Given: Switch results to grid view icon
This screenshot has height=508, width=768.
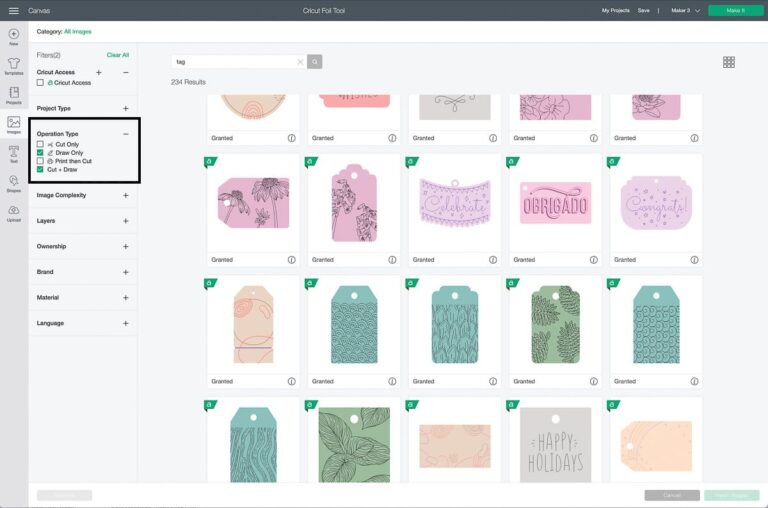Looking at the screenshot, I should 729,62.
